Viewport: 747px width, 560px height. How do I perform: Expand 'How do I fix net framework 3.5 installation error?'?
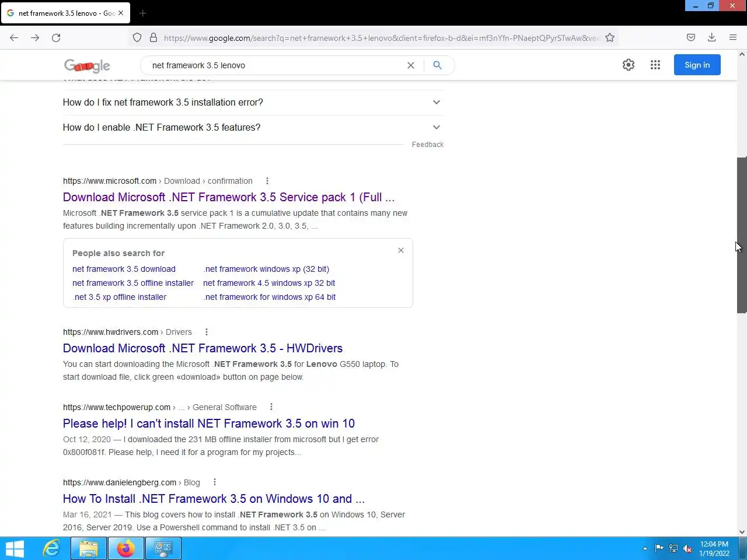[253, 102]
